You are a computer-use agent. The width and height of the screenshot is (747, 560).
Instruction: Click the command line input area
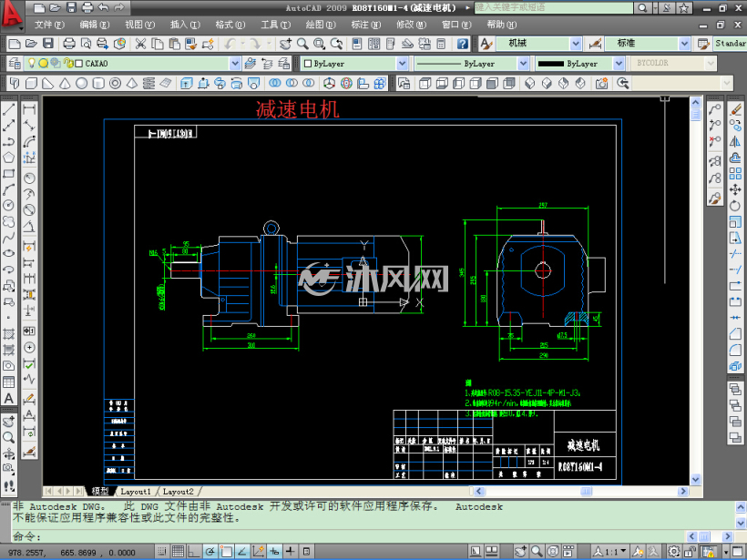(350, 536)
